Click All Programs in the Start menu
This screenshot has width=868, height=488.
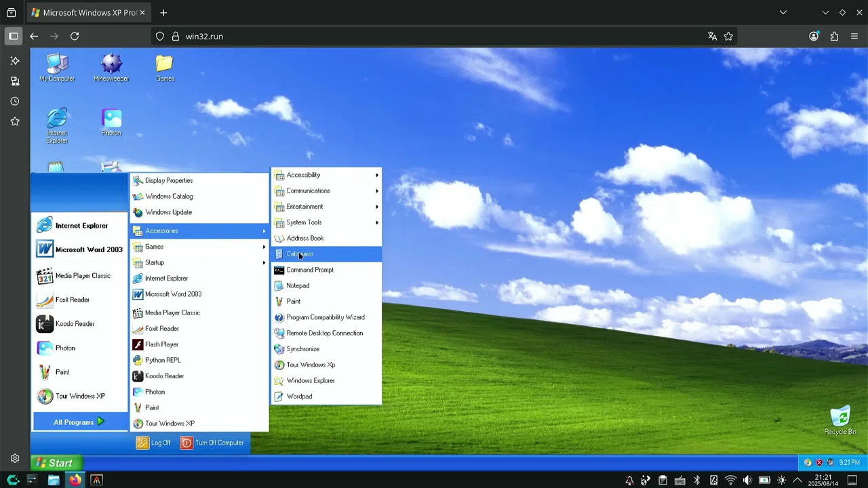click(x=80, y=422)
